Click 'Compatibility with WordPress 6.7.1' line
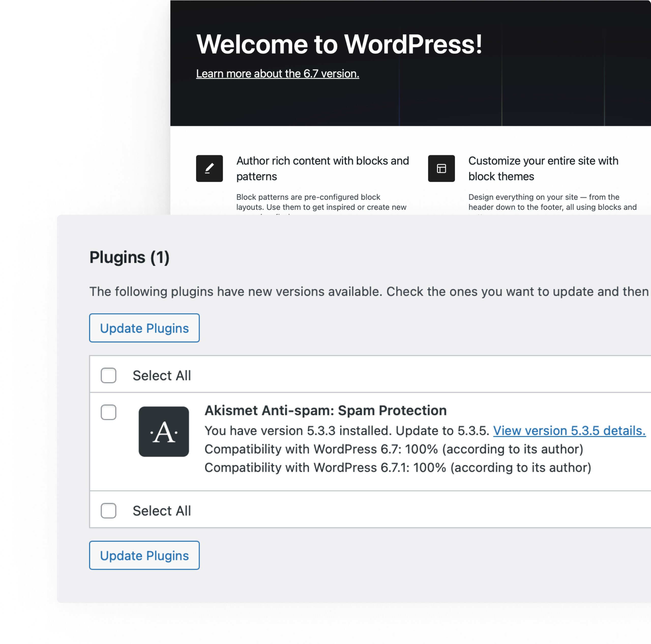Image resolution: width=651 pixels, height=644 pixels. tap(398, 468)
